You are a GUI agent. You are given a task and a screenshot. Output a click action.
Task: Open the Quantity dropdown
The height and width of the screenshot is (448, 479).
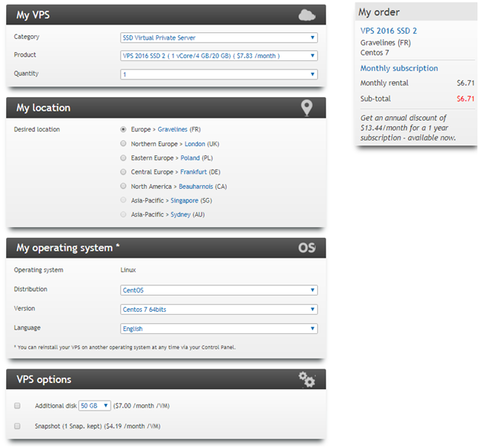[x=218, y=74]
